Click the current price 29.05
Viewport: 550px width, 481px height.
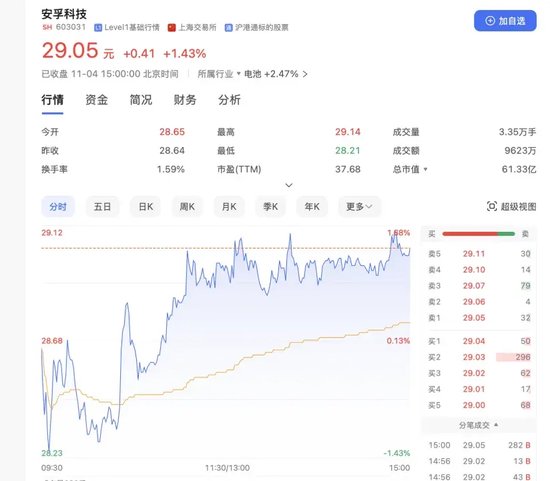[70, 51]
